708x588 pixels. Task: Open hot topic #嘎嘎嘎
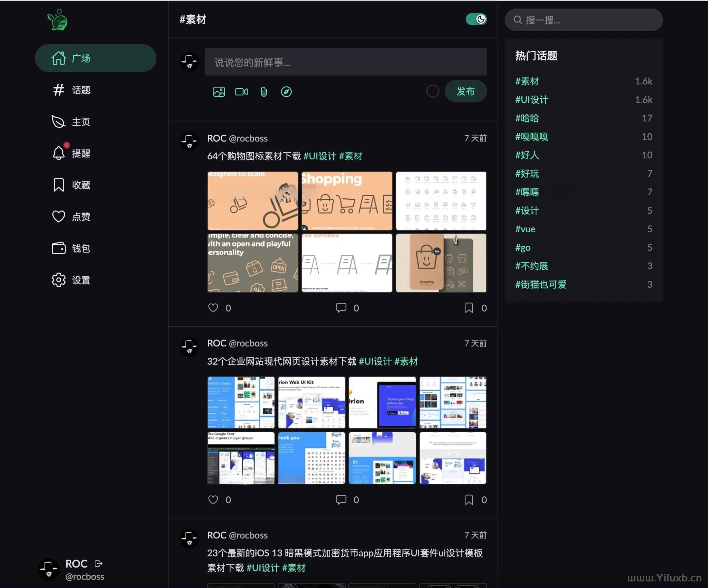click(x=532, y=137)
